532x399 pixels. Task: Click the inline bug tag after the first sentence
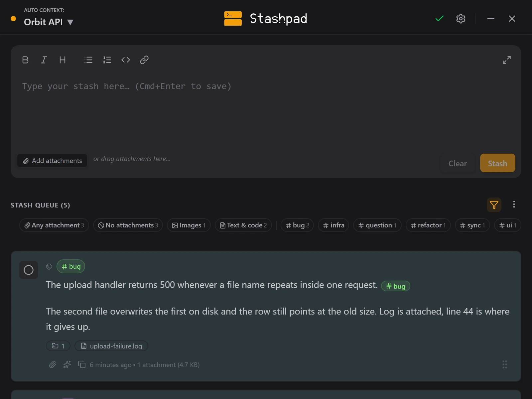tap(396, 286)
